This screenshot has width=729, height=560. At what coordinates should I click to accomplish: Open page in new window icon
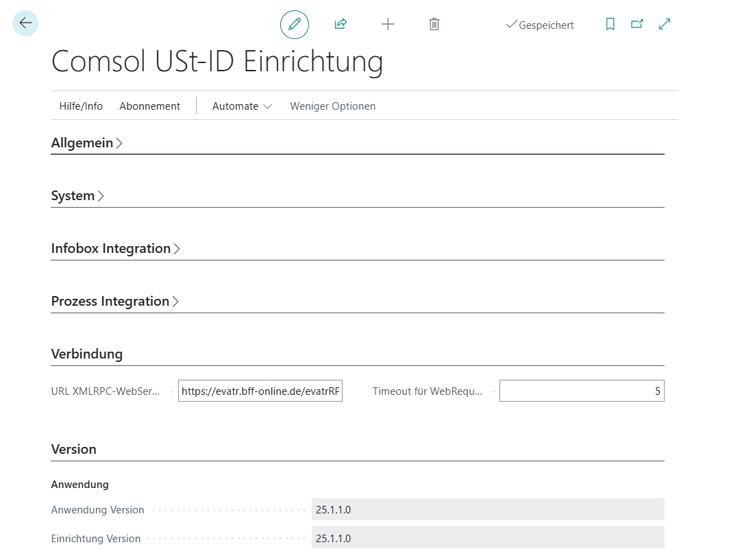pos(637,24)
